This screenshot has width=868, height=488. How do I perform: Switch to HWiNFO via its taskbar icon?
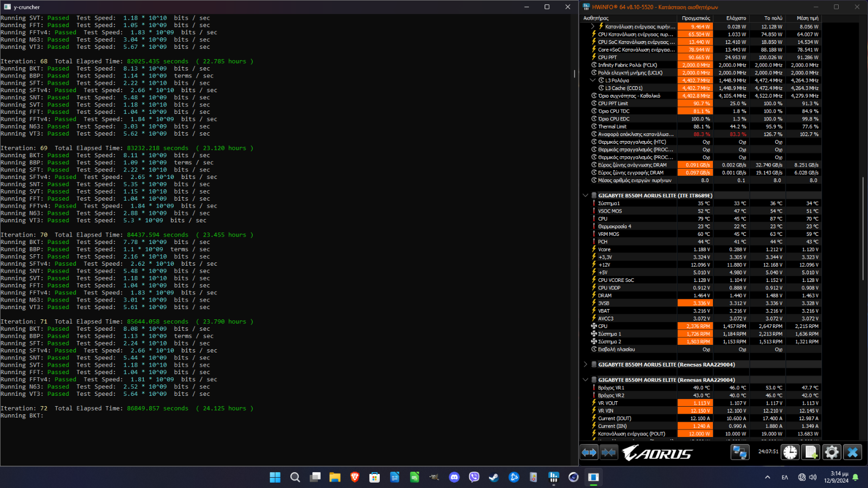tap(553, 477)
